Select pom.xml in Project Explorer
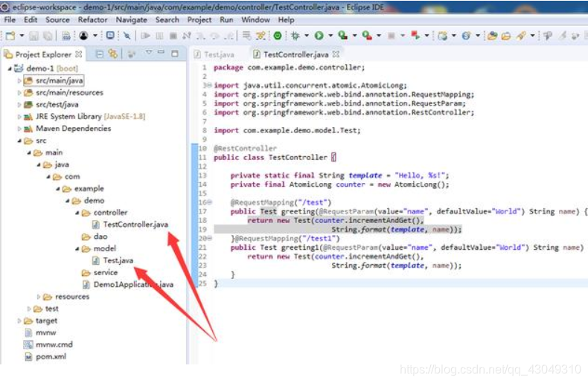The width and height of the screenshot is (588, 383). click(45, 357)
